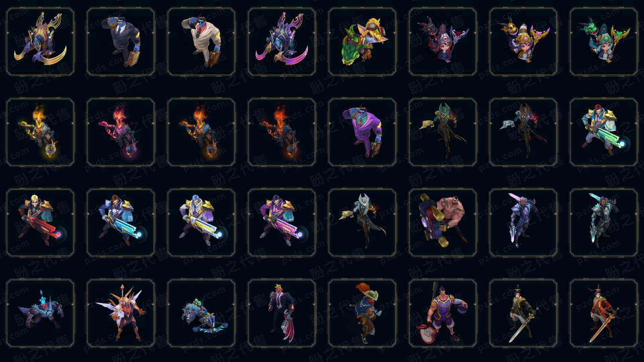Pick the yellow flame lantern skin
The image size is (644, 362).
(40, 132)
